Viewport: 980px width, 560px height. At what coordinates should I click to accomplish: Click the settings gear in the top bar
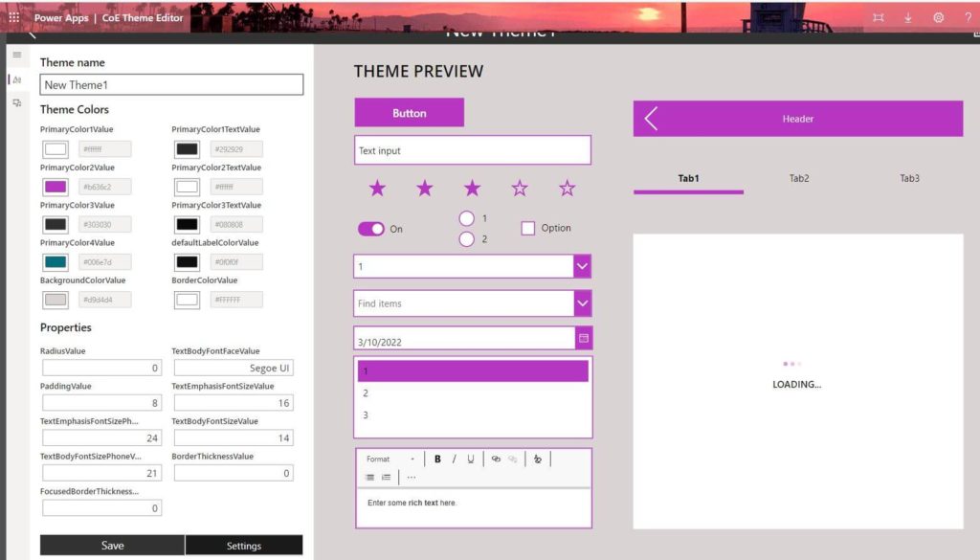(938, 17)
